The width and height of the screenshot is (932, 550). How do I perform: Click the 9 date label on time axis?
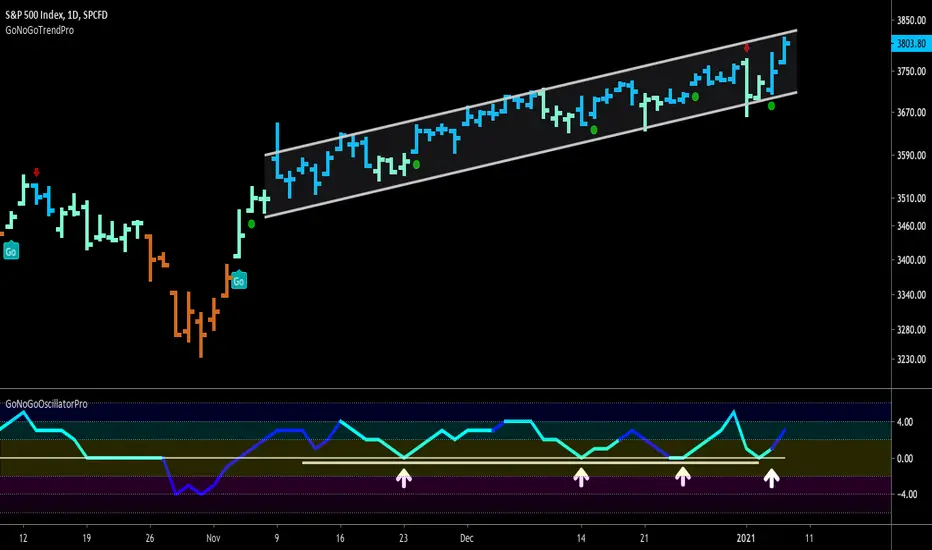tap(277, 538)
